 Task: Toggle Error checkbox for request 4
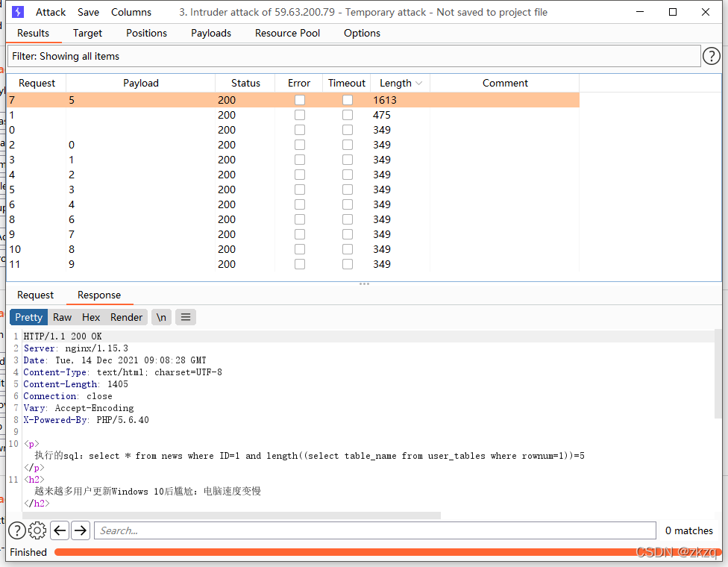pyautogui.click(x=300, y=175)
